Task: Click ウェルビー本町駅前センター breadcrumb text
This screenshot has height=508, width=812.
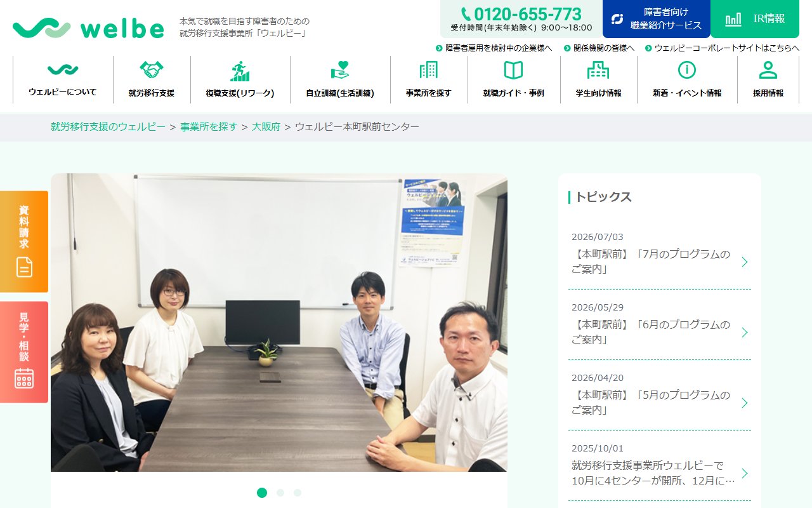Action: click(x=357, y=126)
